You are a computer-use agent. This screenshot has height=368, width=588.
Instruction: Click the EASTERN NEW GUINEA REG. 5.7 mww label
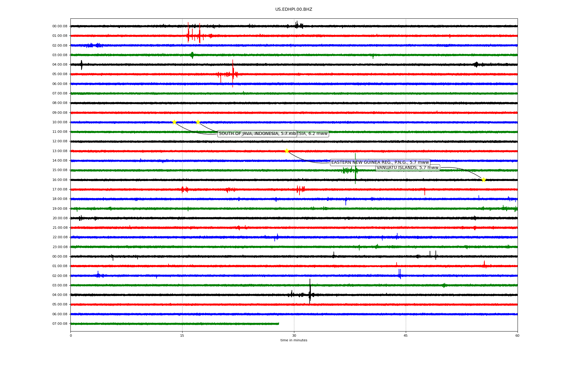(x=380, y=163)
